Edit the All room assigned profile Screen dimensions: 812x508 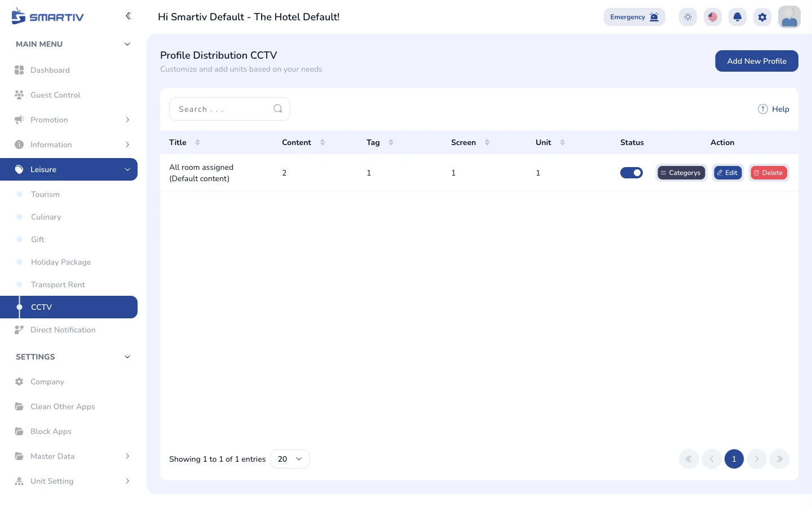728,173
